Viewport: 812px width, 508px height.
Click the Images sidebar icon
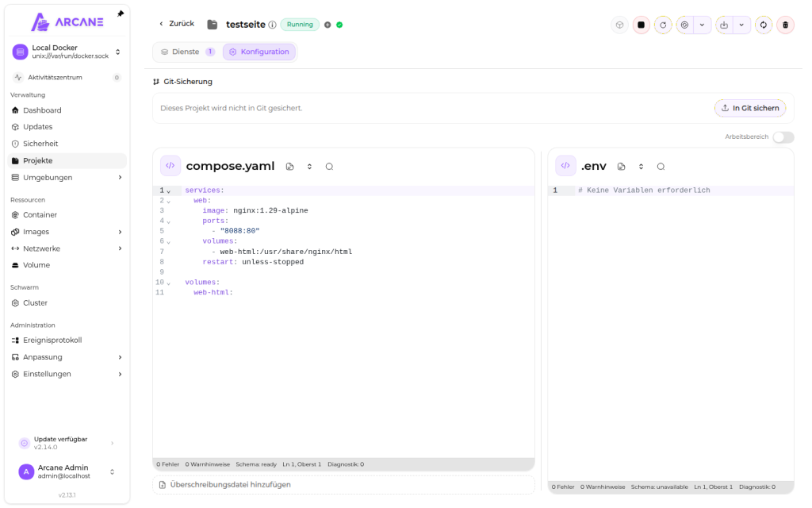click(x=15, y=232)
